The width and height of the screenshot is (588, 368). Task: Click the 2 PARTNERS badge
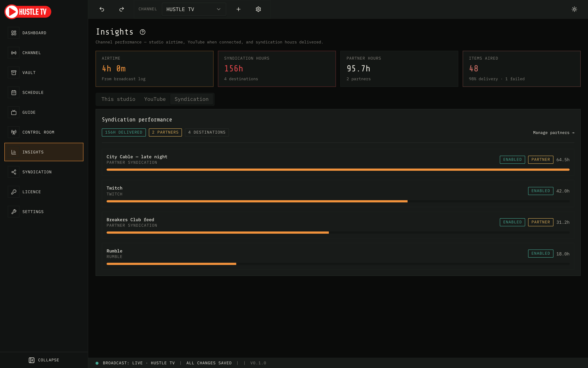165,132
